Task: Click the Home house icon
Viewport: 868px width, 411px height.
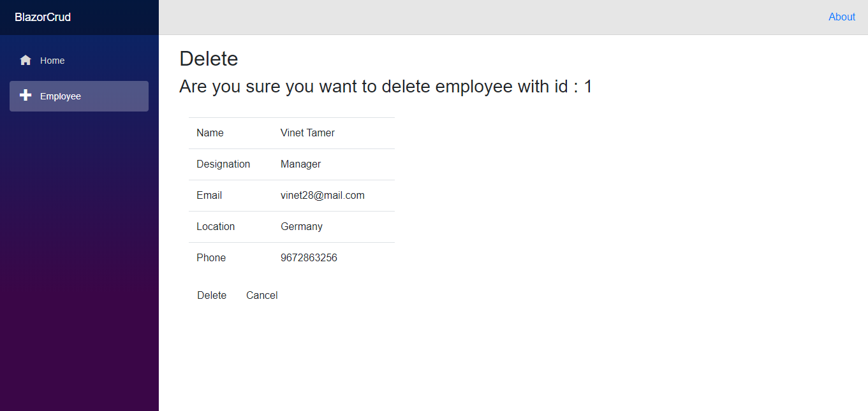Action: 26,61
